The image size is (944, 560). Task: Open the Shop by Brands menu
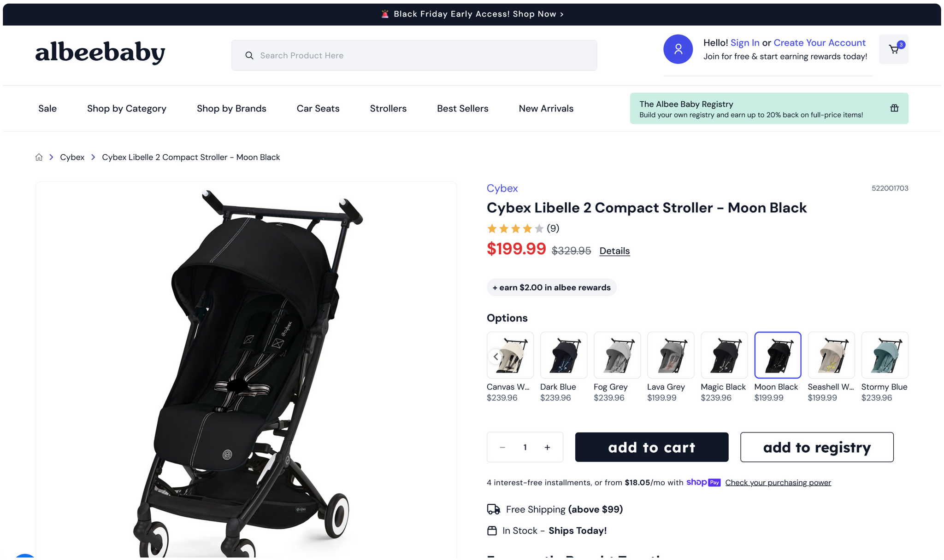coord(231,109)
